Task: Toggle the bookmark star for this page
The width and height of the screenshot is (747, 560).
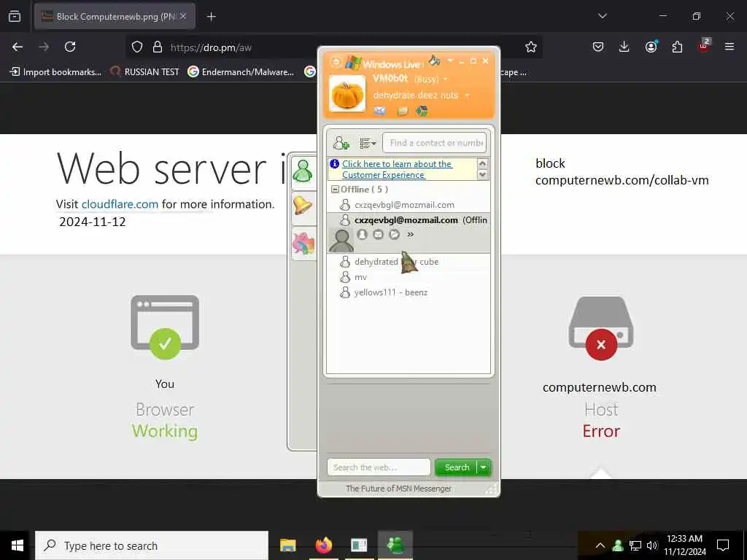Action: [x=531, y=47]
